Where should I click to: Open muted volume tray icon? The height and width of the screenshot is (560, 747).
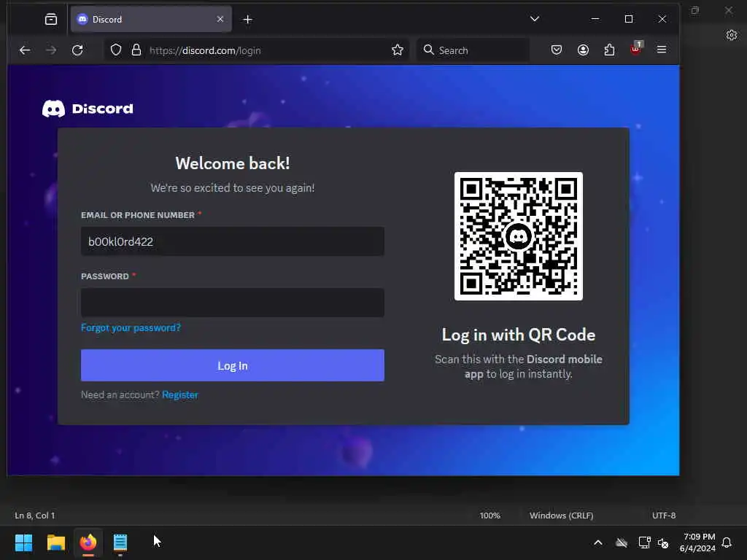point(662,542)
